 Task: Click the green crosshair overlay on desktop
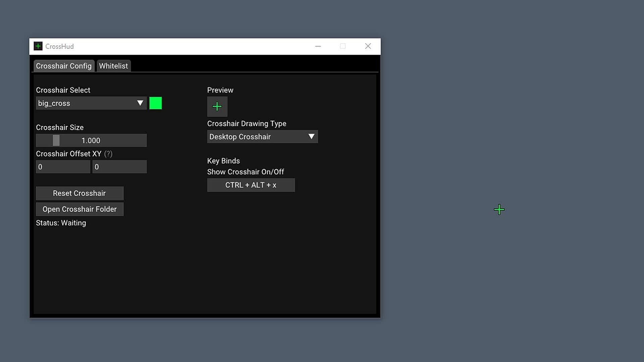click(499, 210)
